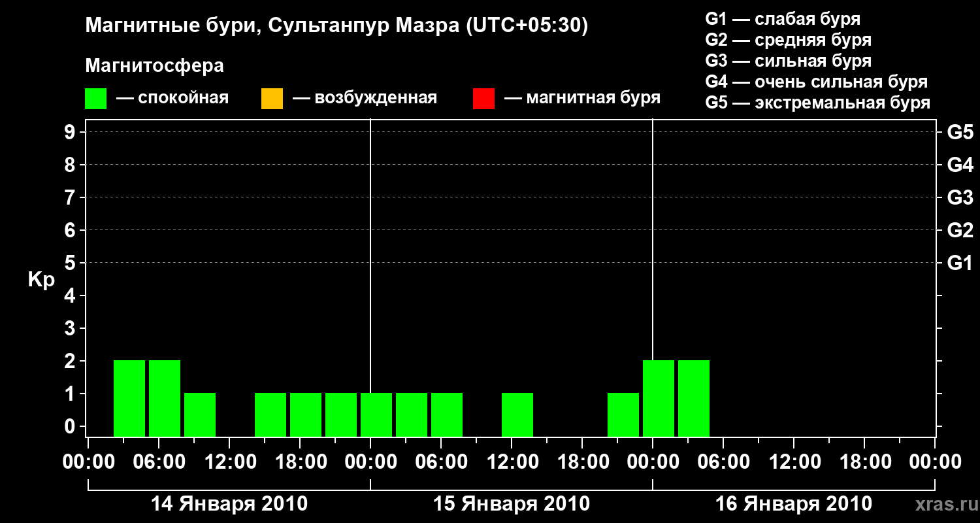This screenshot has height=523, width=980.
Task: Click the G5 label on the right axis
Action: point(960,132)
